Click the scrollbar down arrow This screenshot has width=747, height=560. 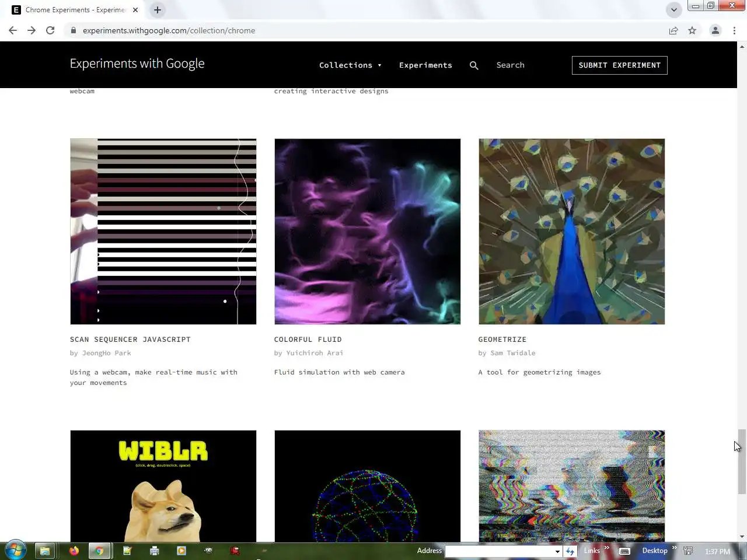click(742, 537)
